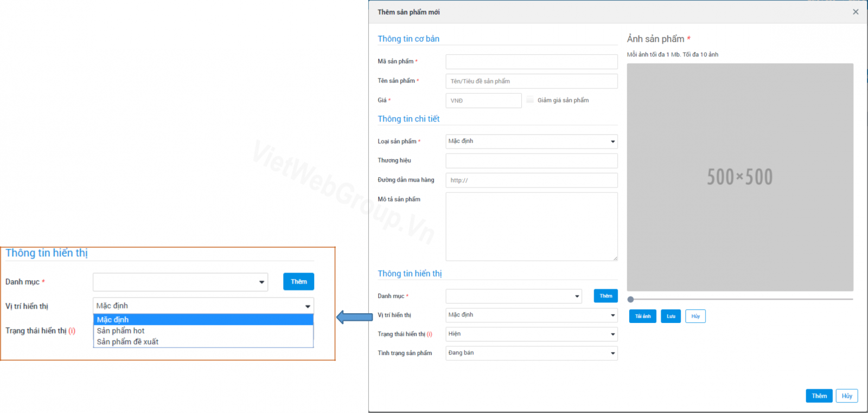Click the image zoom slider handle
This screenshot has height=413, width=868.
pyautogui.click(x=630, y=299)
